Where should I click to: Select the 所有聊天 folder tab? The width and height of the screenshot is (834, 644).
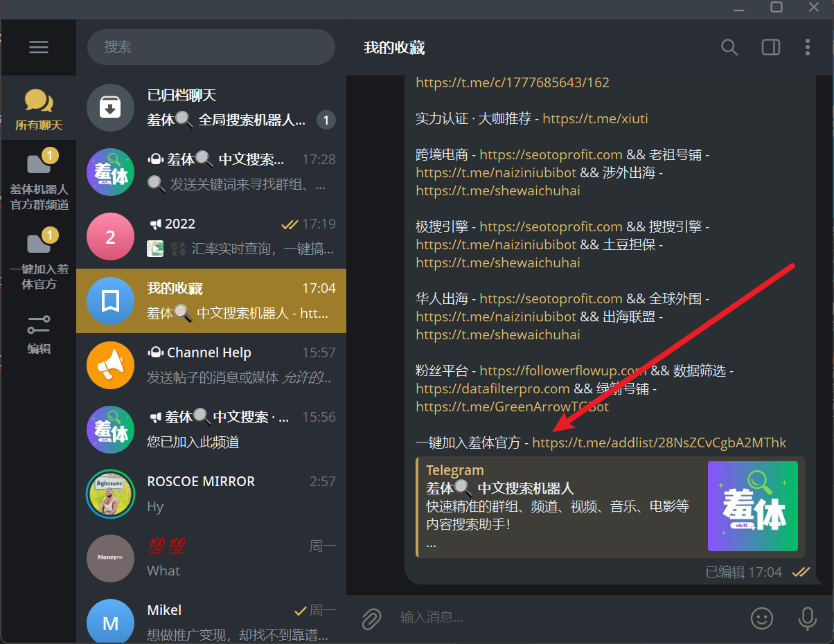click(39, 109)
